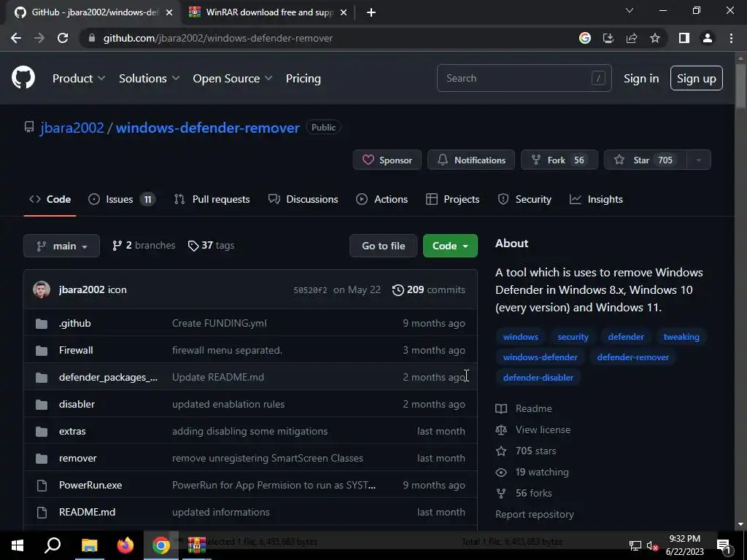747x560 pixels.
Task: Open the Discussions tab
Action: coord(303,200)
